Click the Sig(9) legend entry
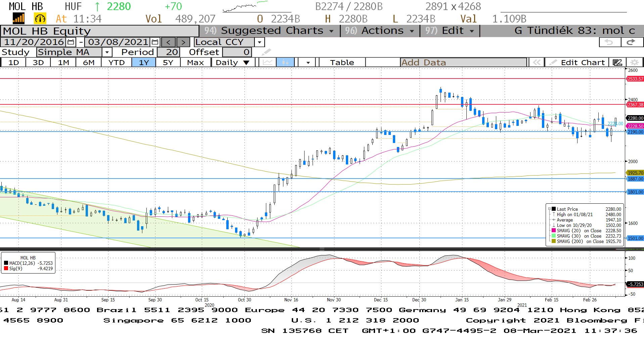This screenshot has height=344, width=644. coord(28,268)
